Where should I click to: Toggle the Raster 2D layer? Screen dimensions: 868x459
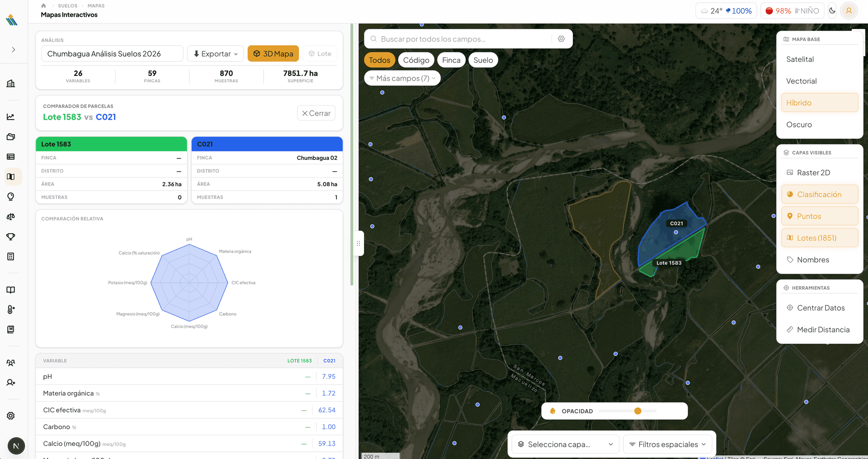pyautogui.click(x=820, y=173)
